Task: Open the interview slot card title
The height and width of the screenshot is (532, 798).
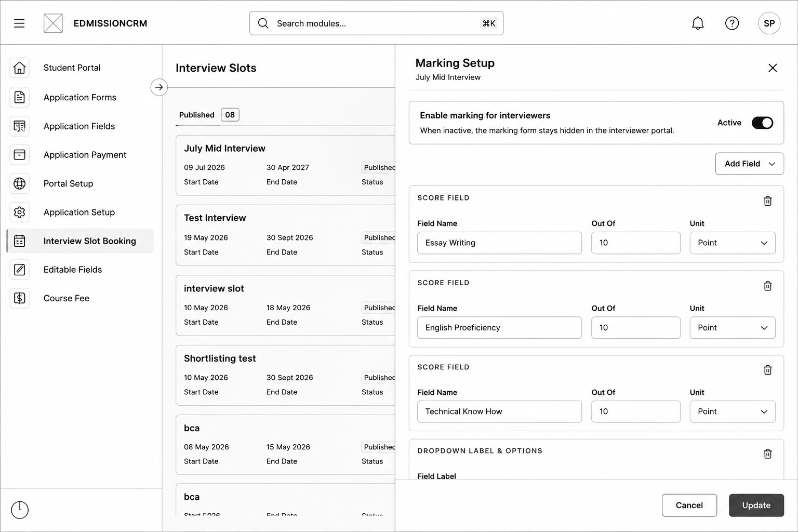Action: [x=214, y=288]
